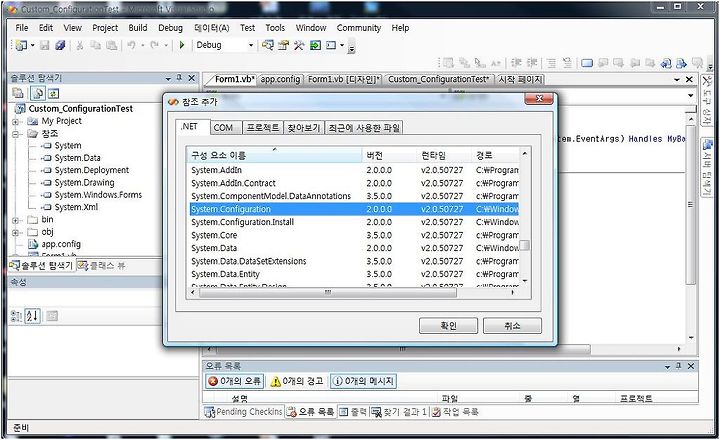Sort by the 구성 요소 이름 column header
This screenshot has width=720, height=440.
[275, 155]
